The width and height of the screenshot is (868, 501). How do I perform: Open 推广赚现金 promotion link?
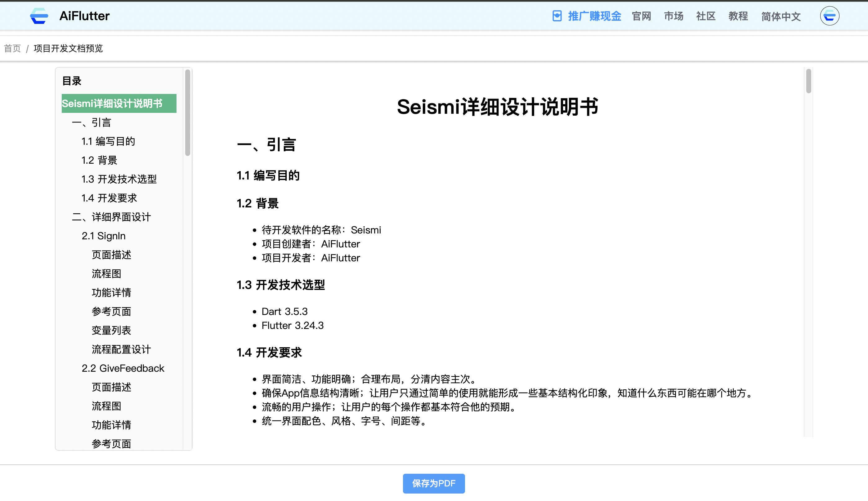point(594,16)
